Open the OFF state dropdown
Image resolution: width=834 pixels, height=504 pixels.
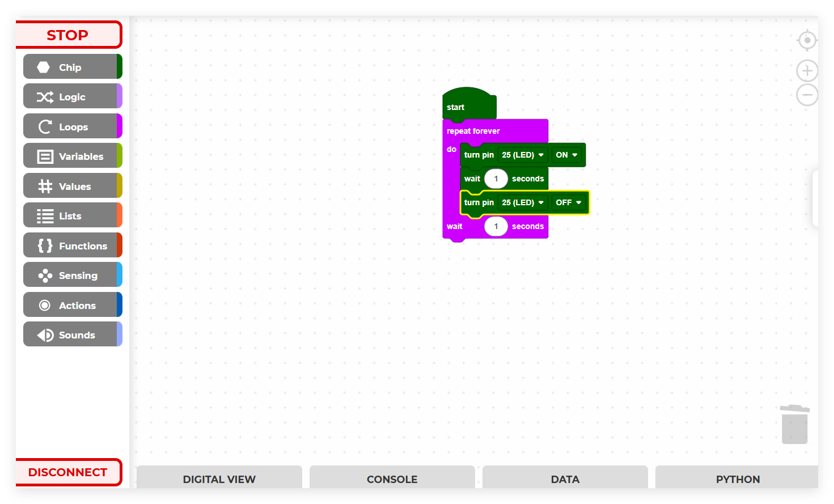tap(569, 202)
